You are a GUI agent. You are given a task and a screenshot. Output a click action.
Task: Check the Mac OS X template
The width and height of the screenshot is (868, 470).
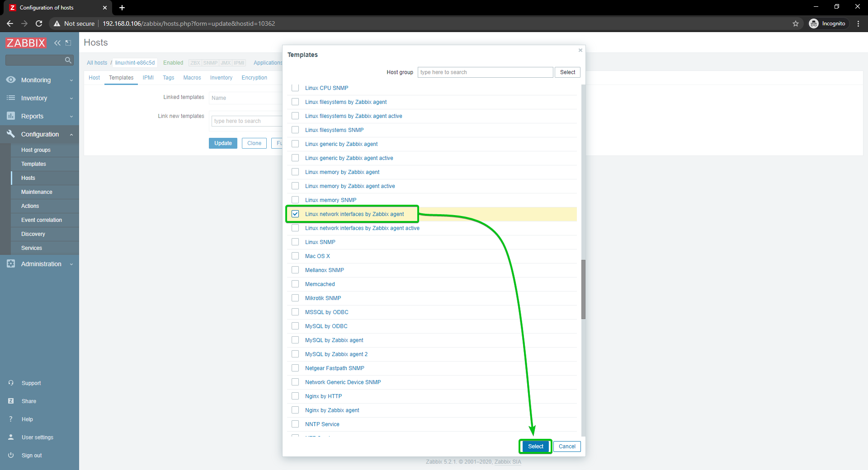295,256
